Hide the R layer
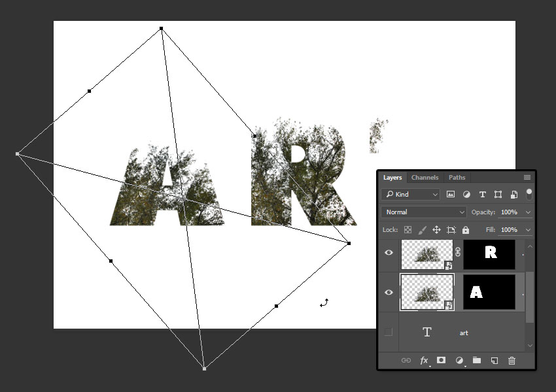This screenshot has width=556, height=392. coord(389,253)
